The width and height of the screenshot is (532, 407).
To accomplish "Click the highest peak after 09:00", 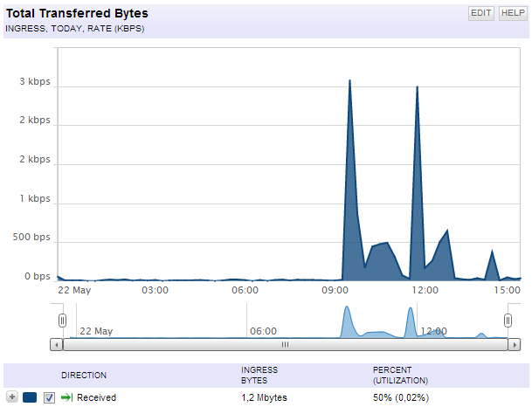I will click(349, 81).
